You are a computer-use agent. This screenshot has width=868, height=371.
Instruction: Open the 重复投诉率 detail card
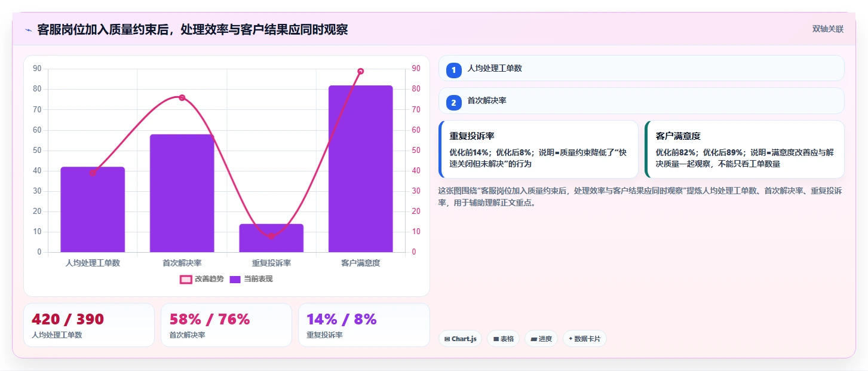(538, 149)
